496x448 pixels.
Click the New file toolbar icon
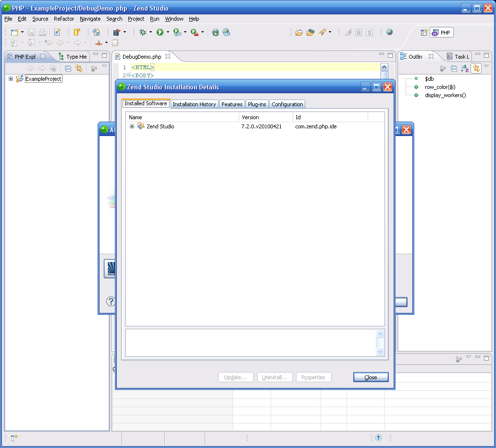[x=14, y=32]
